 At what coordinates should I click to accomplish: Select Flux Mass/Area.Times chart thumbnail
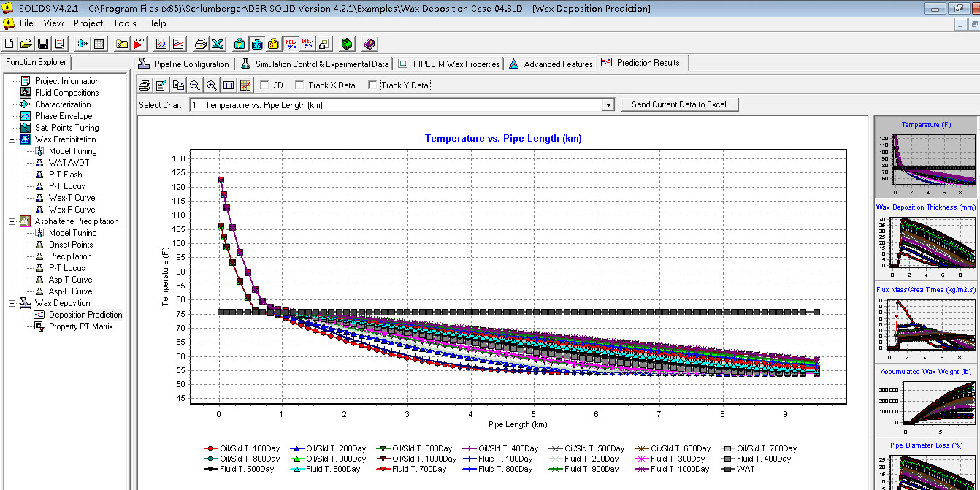tap(926, 321)
